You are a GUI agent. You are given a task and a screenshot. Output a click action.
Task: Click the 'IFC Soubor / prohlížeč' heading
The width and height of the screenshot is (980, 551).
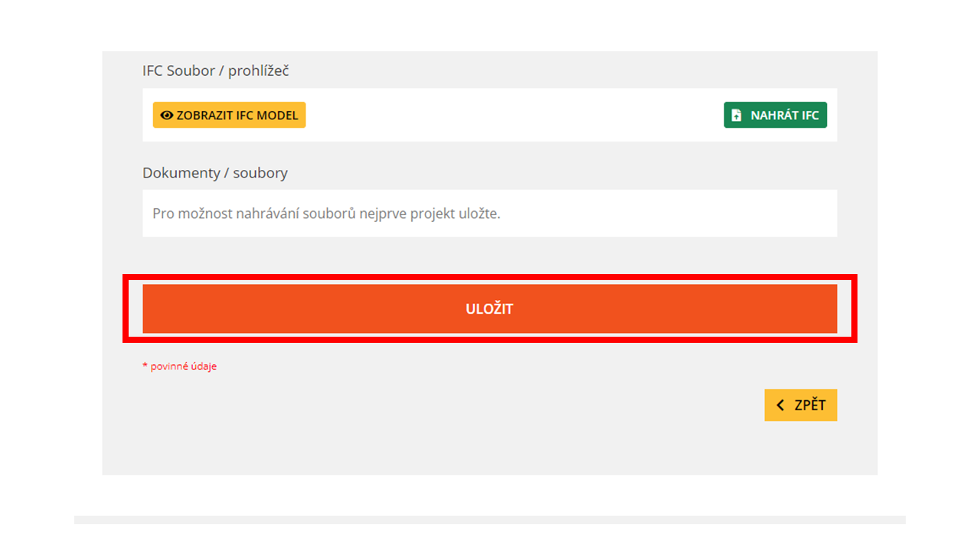(x=216, y=71)
